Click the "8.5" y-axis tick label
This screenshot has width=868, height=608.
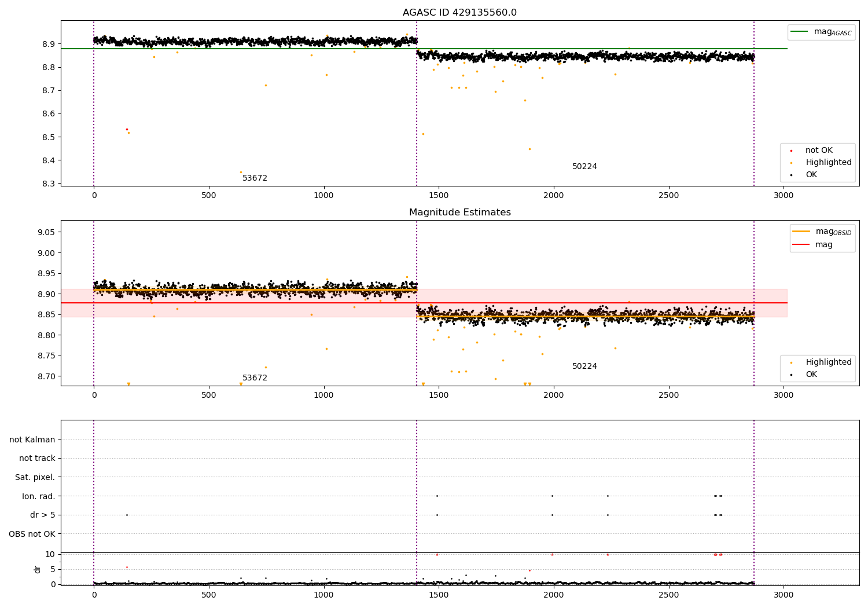click(x=49, y=137)
